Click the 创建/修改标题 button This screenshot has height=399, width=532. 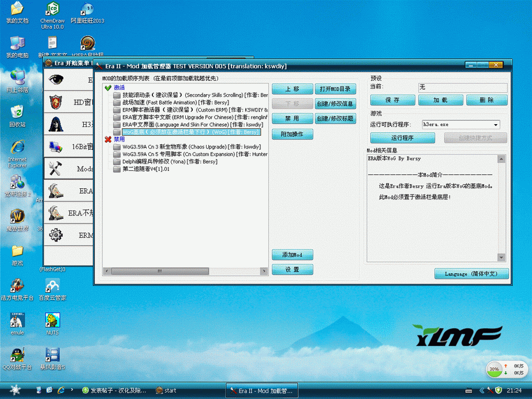[335, 118]
